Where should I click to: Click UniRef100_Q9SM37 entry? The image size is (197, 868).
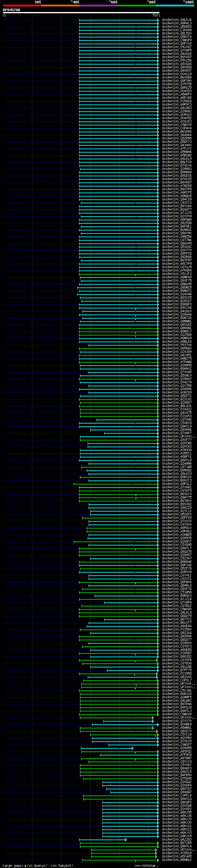click(176, 71)
